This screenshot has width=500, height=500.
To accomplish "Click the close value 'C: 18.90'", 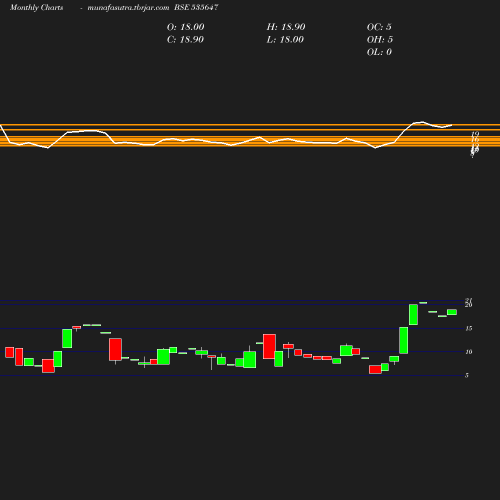I will coord(185,39).
